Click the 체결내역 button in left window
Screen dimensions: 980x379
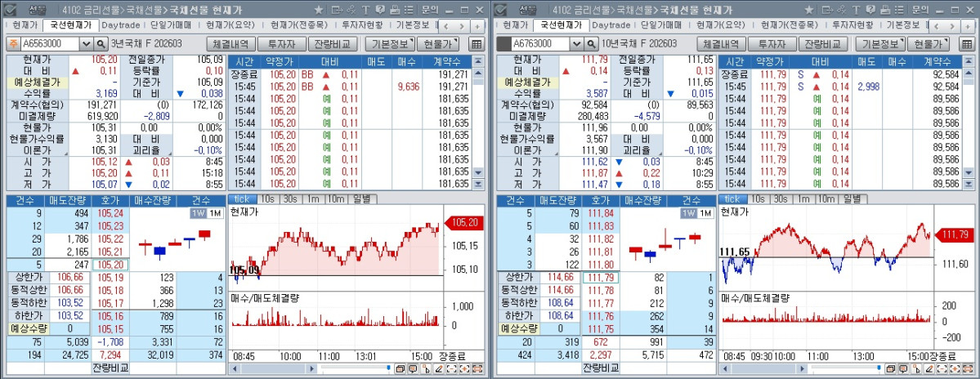231,44
